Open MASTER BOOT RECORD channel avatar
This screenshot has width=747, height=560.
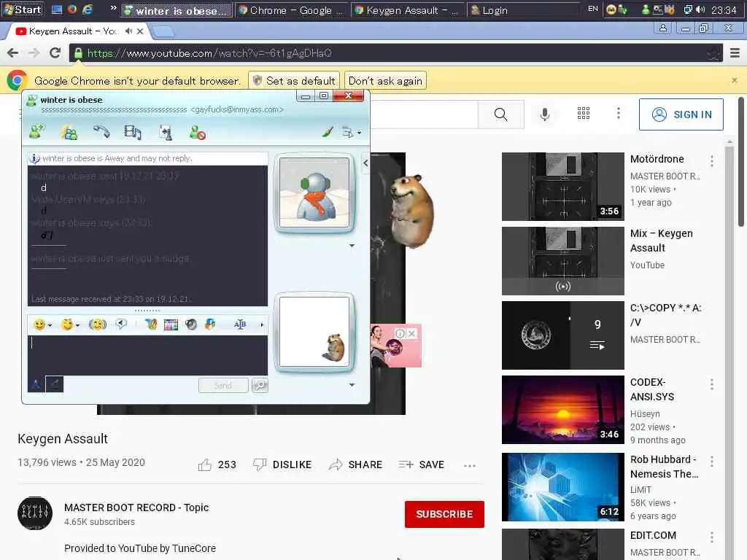[x=35, y=514]
